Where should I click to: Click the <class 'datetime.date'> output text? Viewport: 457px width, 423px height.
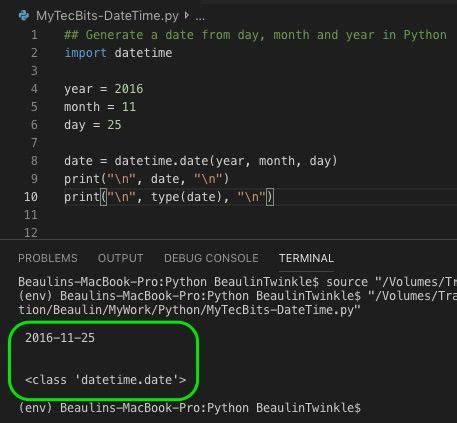tap(105, 380)
